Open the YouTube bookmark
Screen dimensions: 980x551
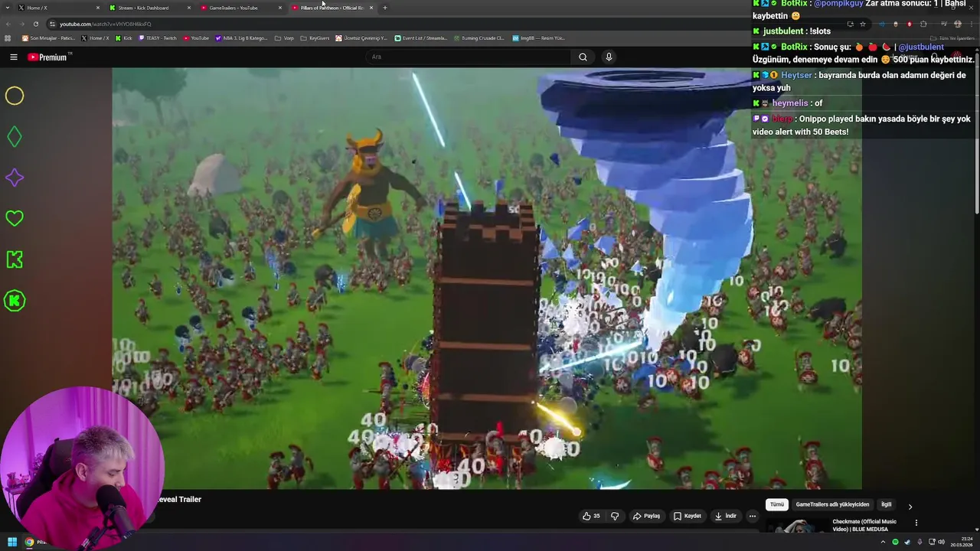[x=196, y=37]
